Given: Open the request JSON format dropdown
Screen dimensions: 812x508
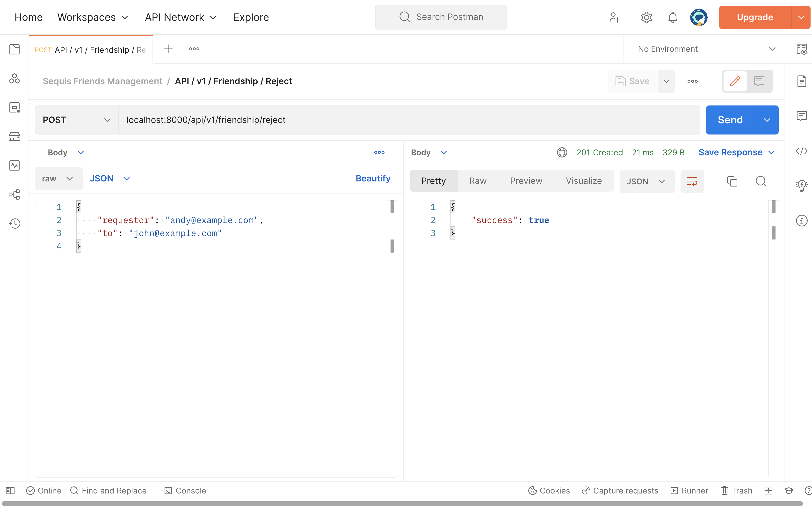Looking at the screenshot, I should 109,179.
